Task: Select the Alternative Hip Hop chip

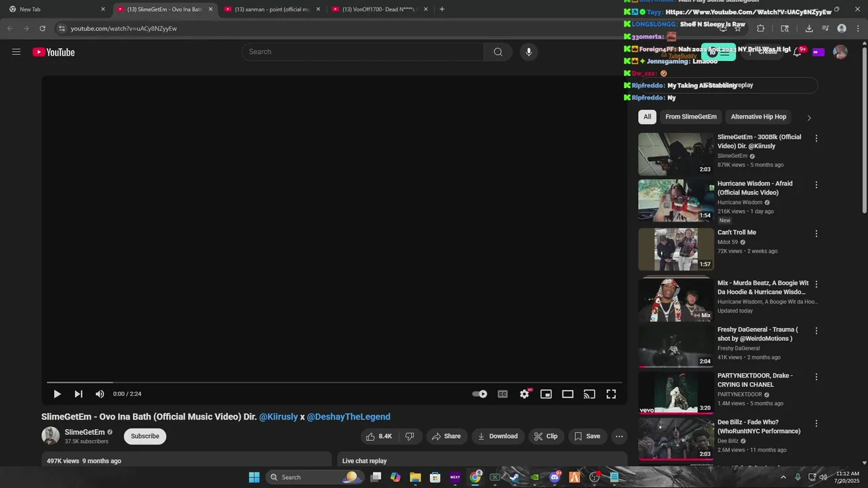Action: coord(758,117)
